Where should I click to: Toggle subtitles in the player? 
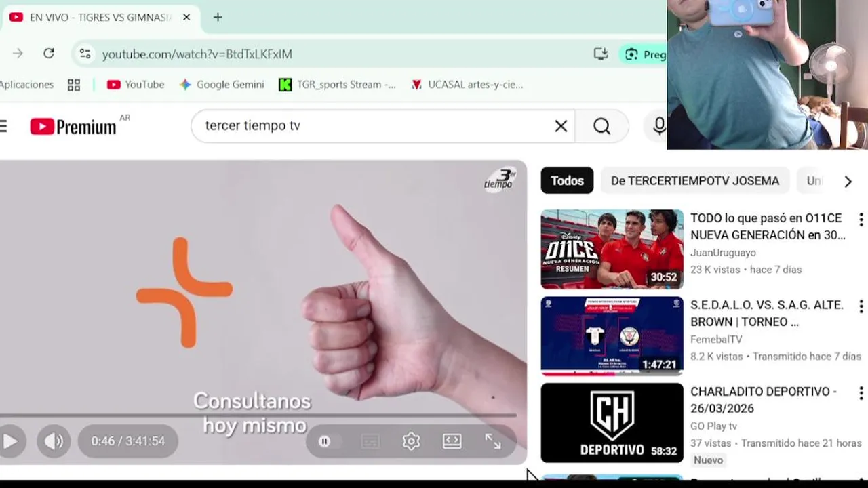[x=370, y=442]
